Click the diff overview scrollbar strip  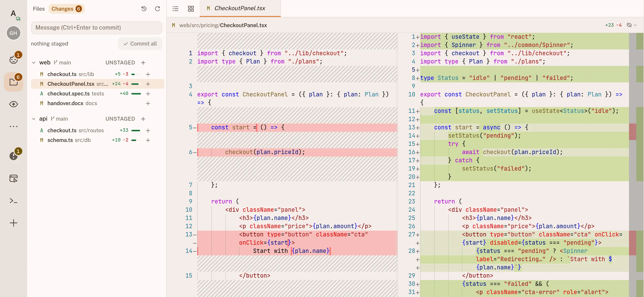(x=636, y=165)
